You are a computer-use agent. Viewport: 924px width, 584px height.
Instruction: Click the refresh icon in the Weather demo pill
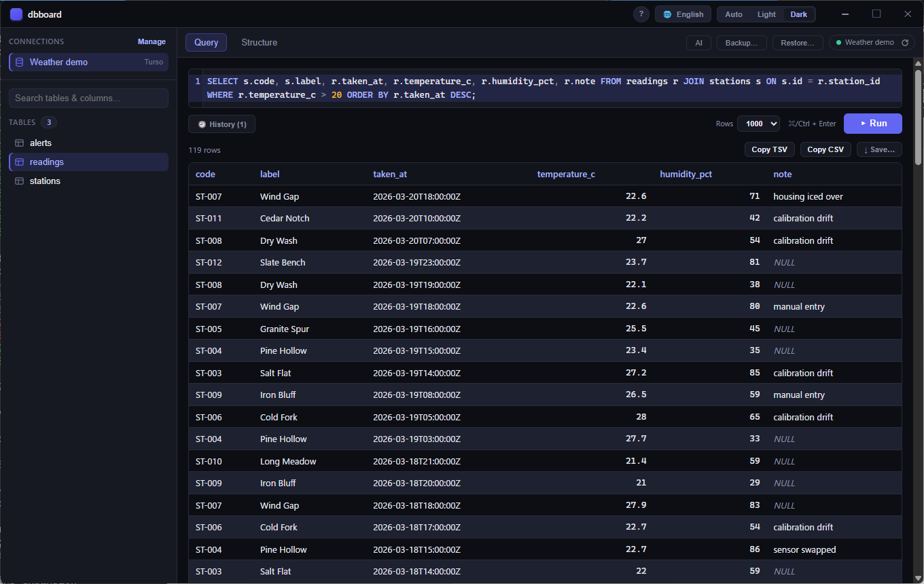point(904,43)
